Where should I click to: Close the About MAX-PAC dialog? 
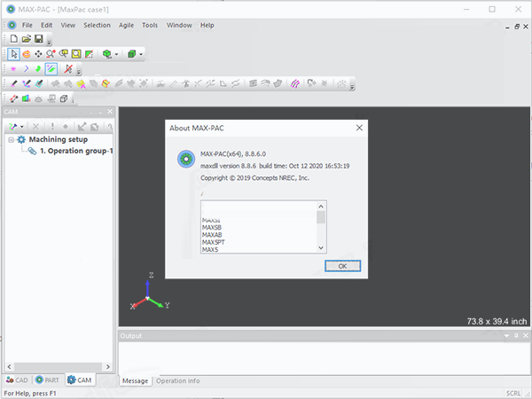point(359,128)
